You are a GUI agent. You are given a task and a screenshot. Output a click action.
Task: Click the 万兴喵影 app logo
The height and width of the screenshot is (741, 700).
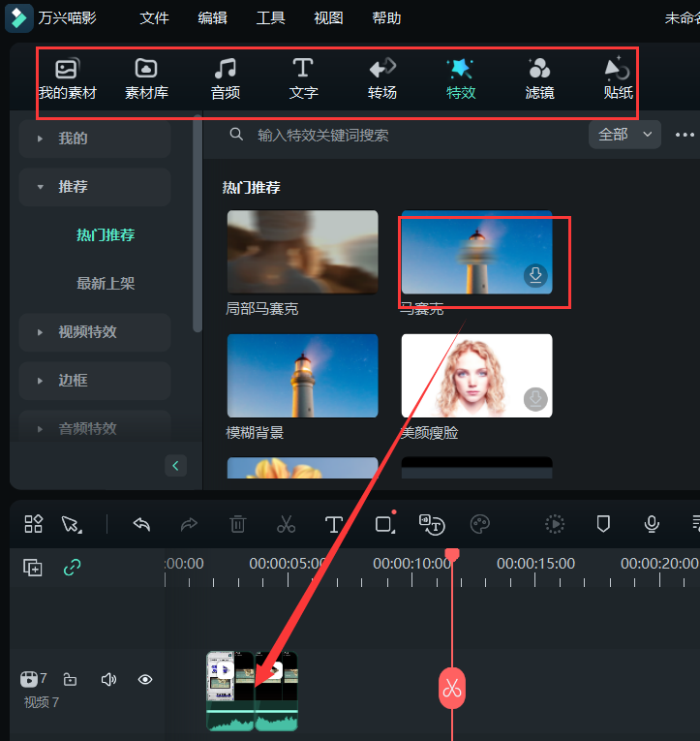[x=19, y=18]
